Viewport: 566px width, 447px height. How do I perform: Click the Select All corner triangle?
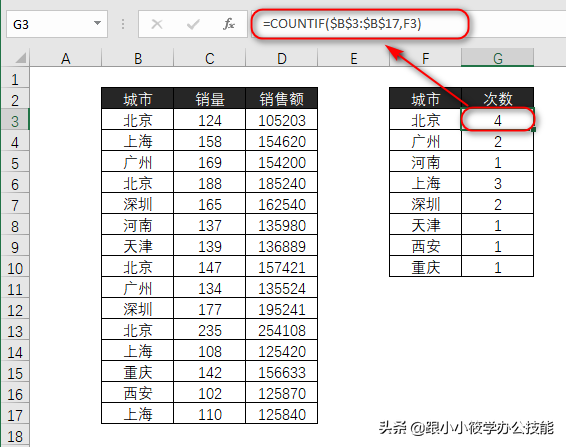click(x=20, y=58)
